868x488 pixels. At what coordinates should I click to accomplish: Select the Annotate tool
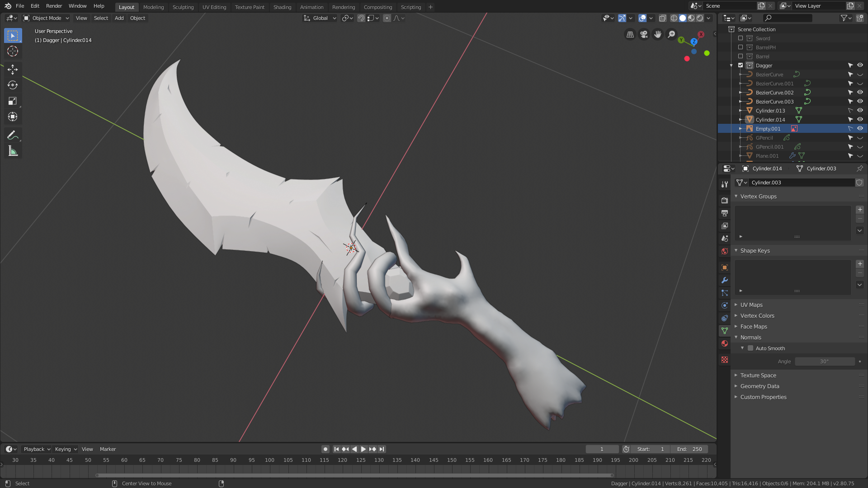tap(13, 135)
